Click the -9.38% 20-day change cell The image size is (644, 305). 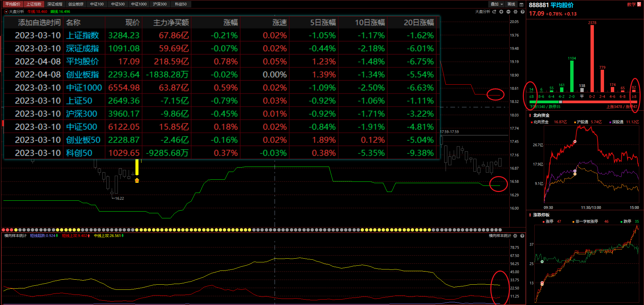point(420,153)
